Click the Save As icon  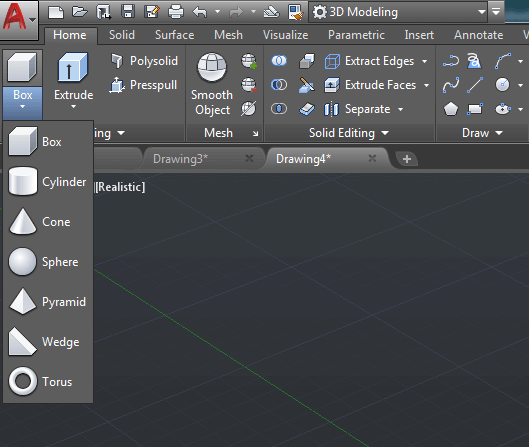152,12
